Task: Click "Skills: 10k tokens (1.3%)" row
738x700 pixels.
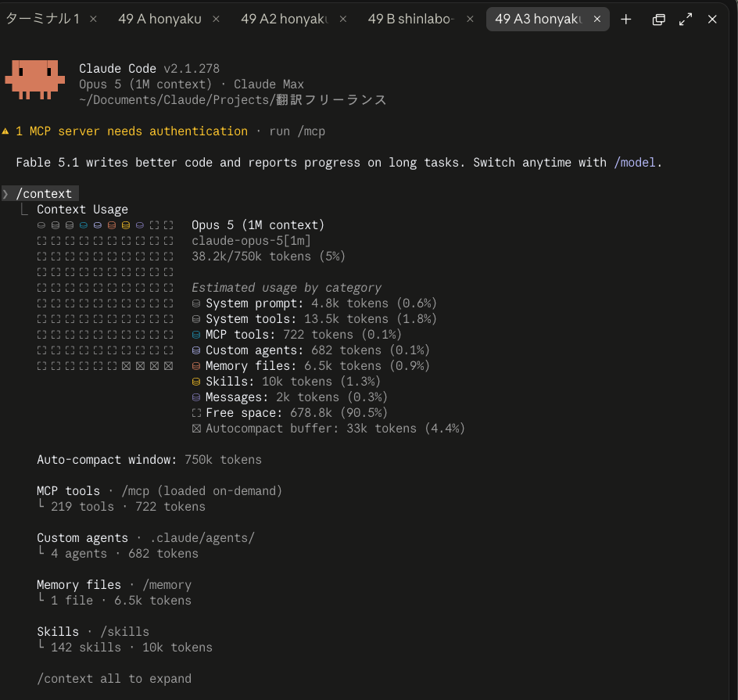Action: tap(286, 382)
